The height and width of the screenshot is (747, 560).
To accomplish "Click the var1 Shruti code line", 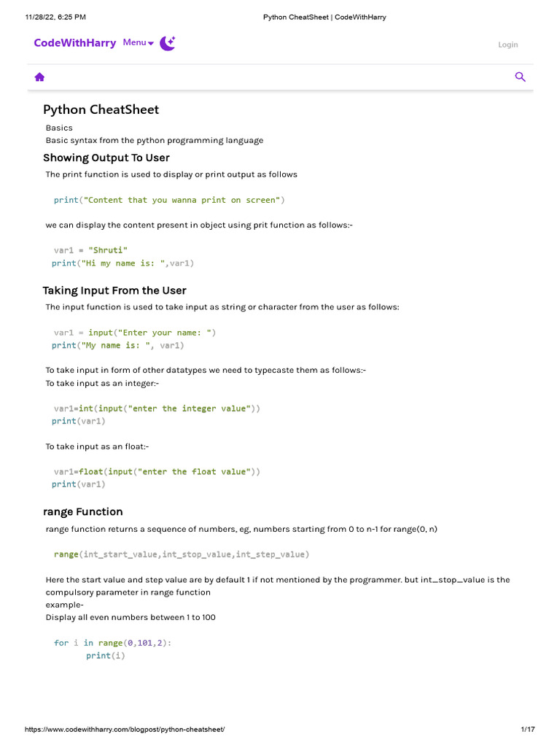I will coord(90,250).
